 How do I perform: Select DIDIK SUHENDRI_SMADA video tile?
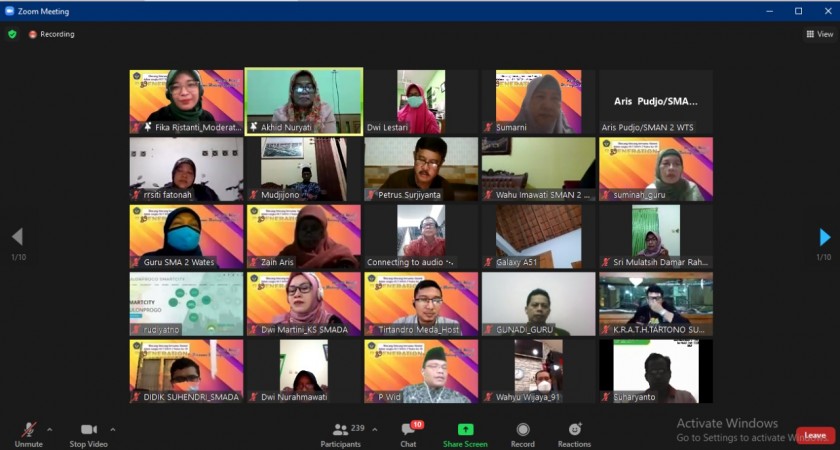point(186,372)
